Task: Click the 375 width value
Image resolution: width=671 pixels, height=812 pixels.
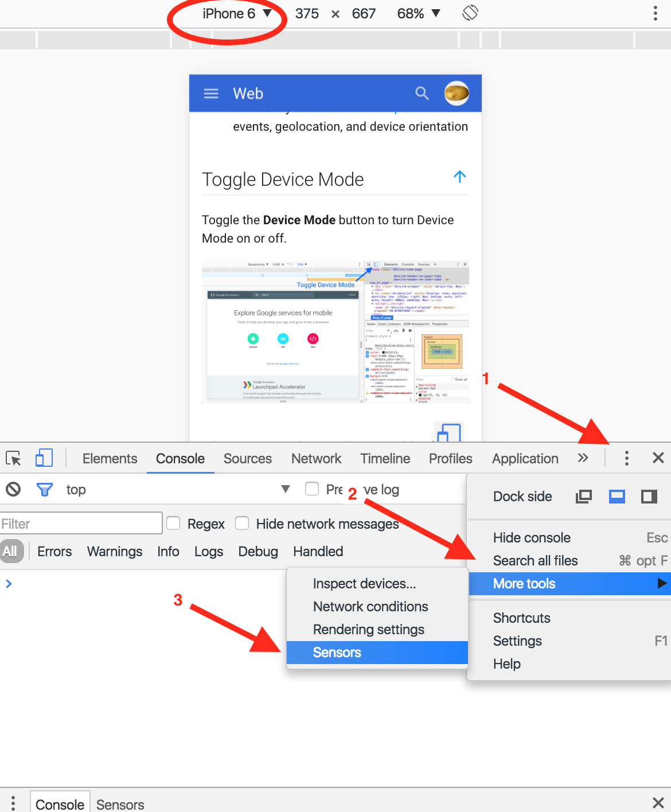Action: point(307,14)
